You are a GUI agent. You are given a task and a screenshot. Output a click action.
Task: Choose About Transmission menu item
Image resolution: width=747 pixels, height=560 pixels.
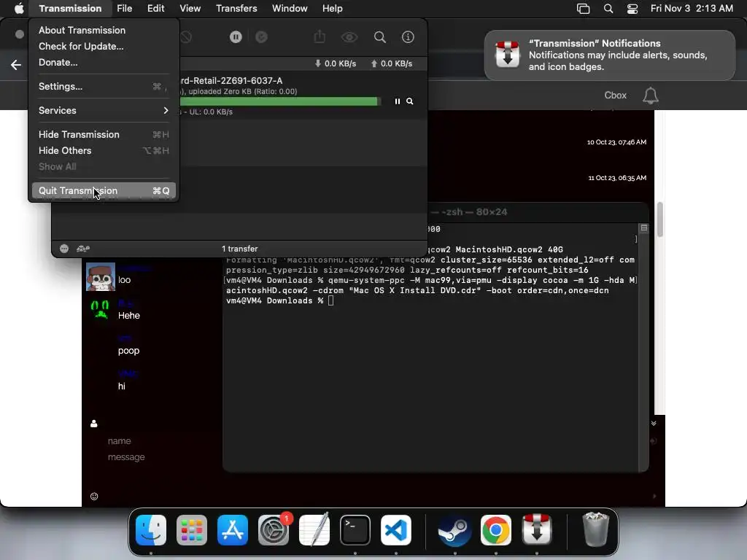pos(104,30)
